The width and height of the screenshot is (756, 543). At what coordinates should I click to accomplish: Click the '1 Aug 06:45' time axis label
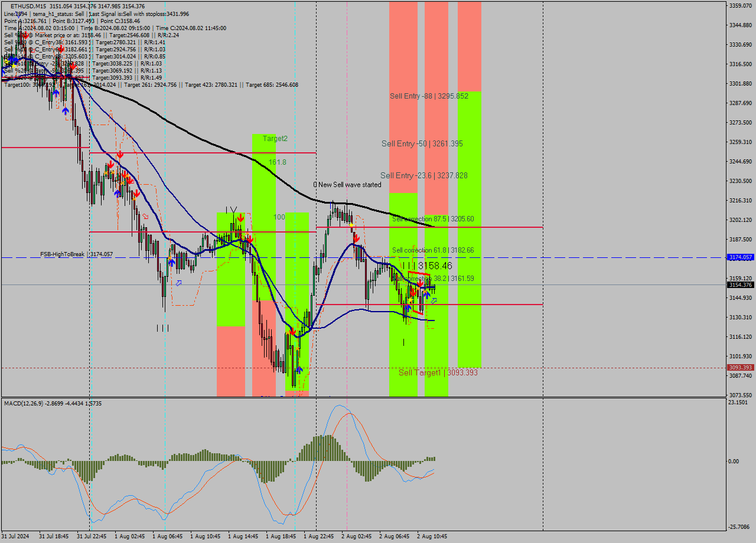coord(167,537)
